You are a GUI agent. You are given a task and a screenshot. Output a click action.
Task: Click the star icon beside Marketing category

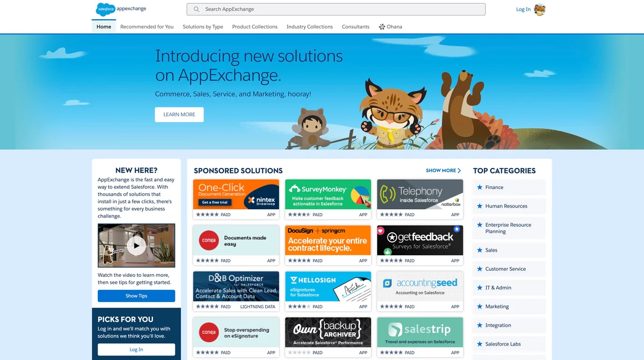(480, 306)
